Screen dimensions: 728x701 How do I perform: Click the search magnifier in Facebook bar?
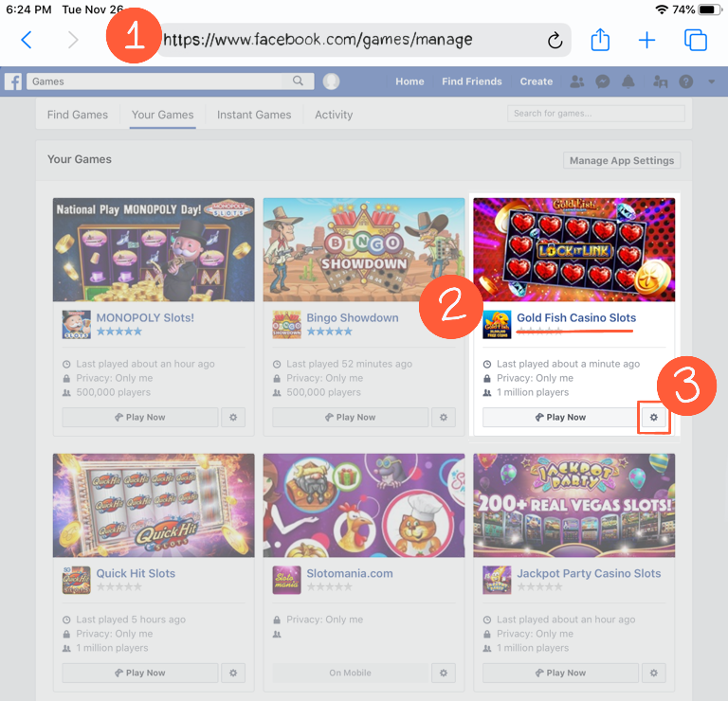(298, 81)
